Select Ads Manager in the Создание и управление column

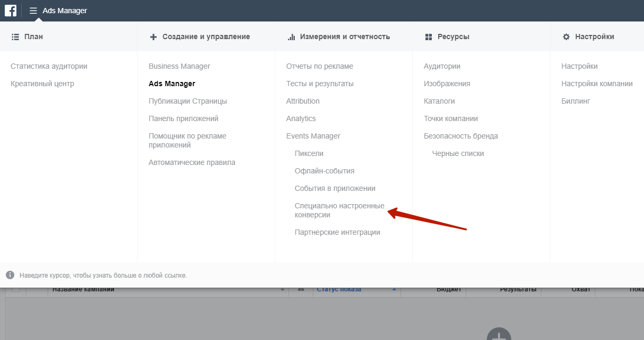click(x=172, y=84)
